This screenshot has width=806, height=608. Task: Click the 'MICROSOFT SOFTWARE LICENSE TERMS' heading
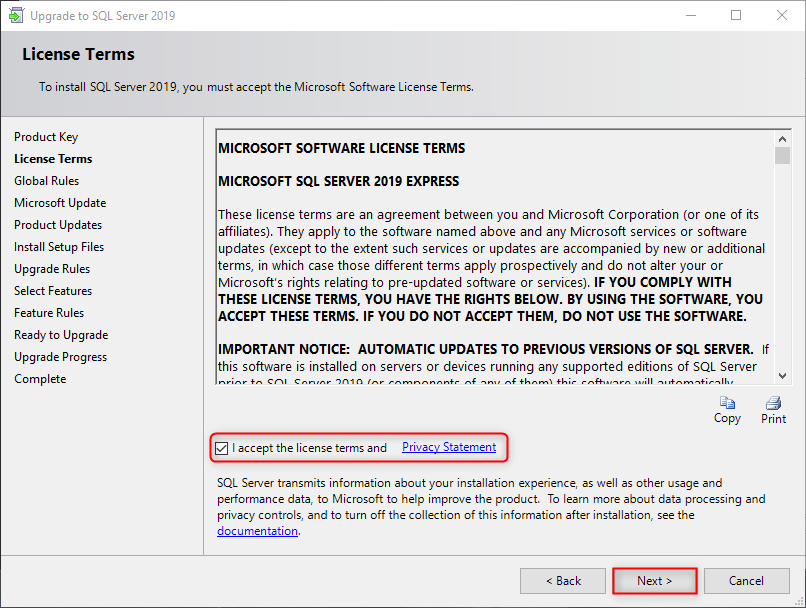click(x=341, y=148)
